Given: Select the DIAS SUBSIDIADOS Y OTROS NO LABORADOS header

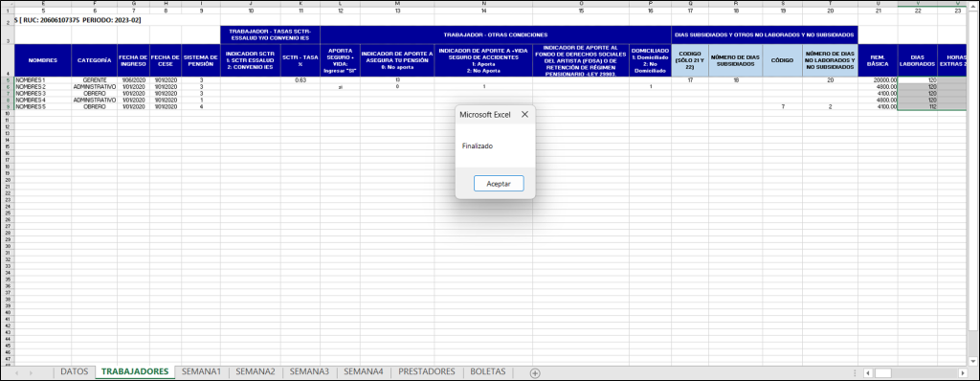Looking at the screenshot, I should [x=765, y=35].
